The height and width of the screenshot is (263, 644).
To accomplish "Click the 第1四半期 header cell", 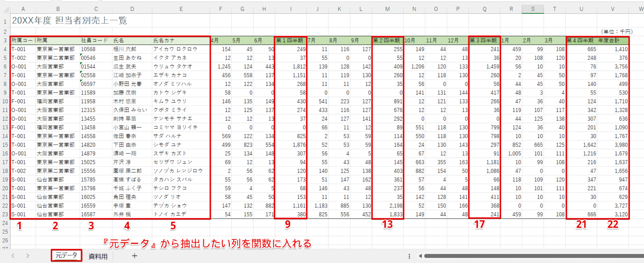I will click(x=291, y=41).
